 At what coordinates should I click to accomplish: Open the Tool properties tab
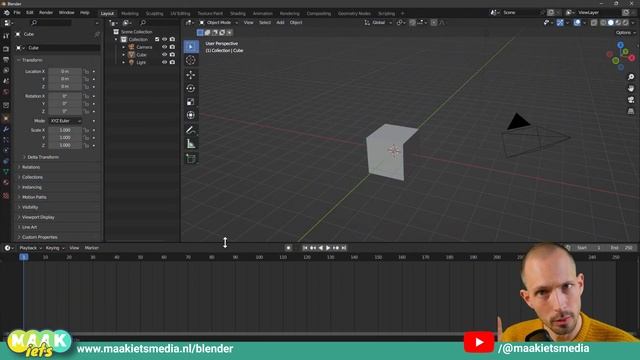tap(6, 36)
